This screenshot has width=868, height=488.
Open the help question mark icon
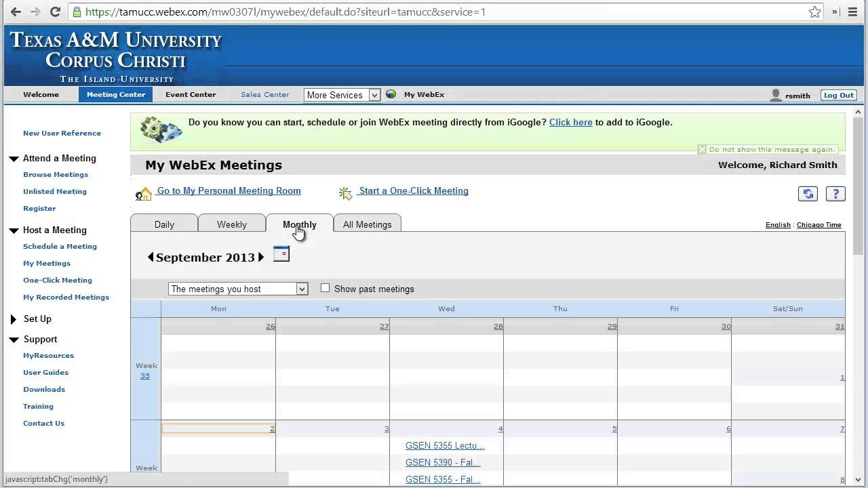tap(835, 194)
